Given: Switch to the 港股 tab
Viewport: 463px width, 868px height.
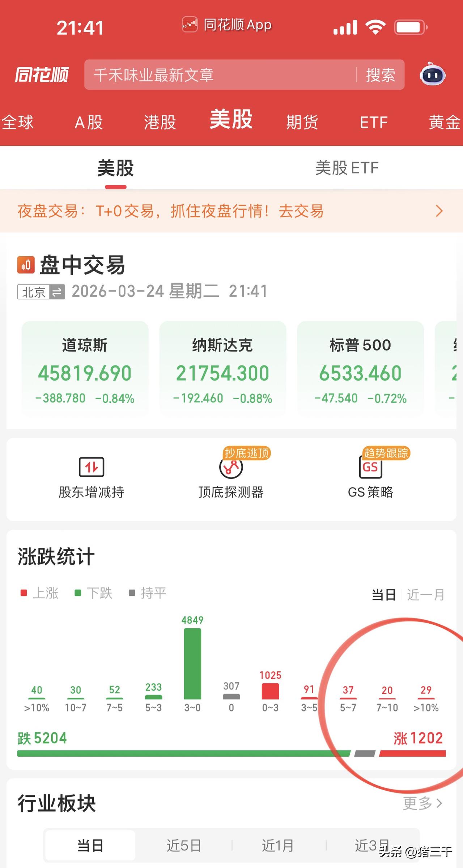Looking at the screenshot, I should point(160,122).
